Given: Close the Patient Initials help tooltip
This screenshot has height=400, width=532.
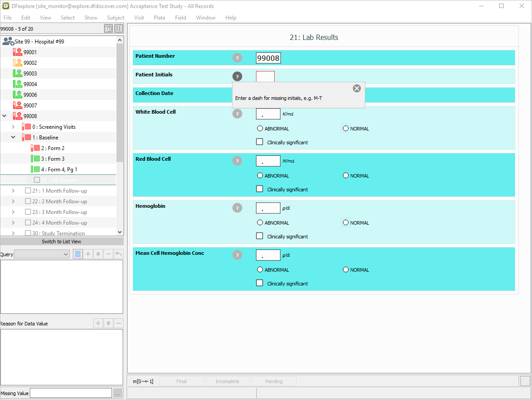Looking at the screenshot, I should [356, 88].
